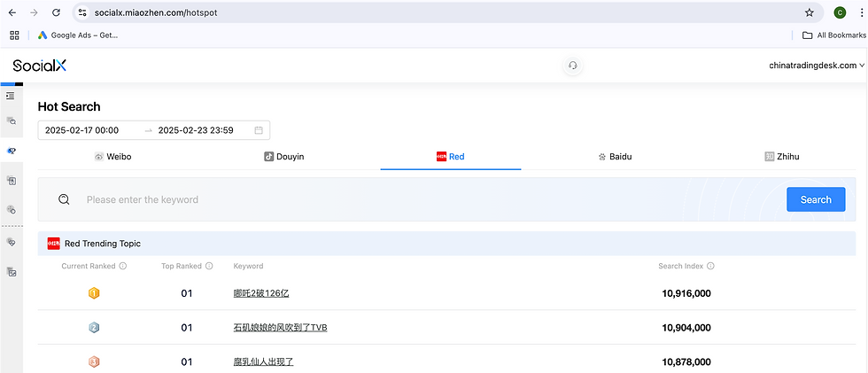Screen dimensions: 868x373
Task: Open the second sidebar search-list icon
Action: click(x=11, y=120)
